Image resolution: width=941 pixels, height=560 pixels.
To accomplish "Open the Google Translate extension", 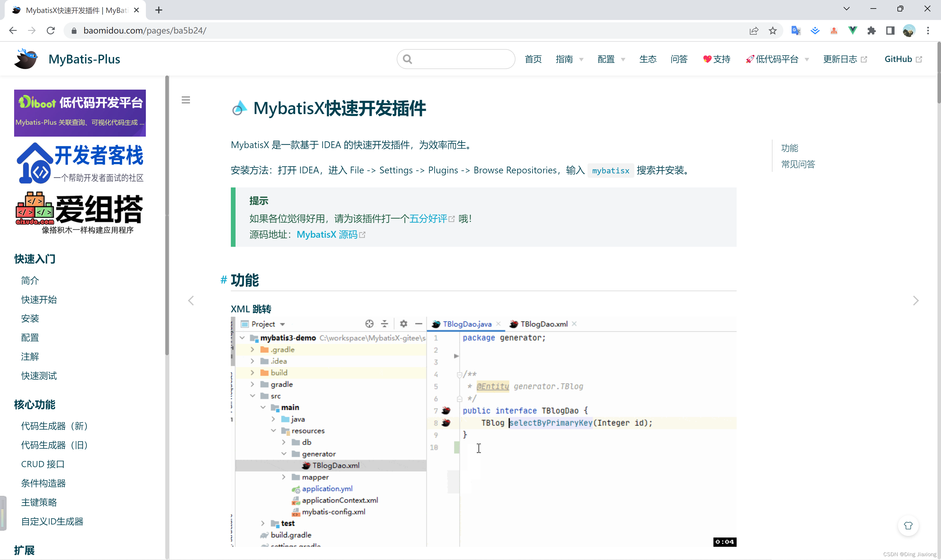I will tap(796, 31).
